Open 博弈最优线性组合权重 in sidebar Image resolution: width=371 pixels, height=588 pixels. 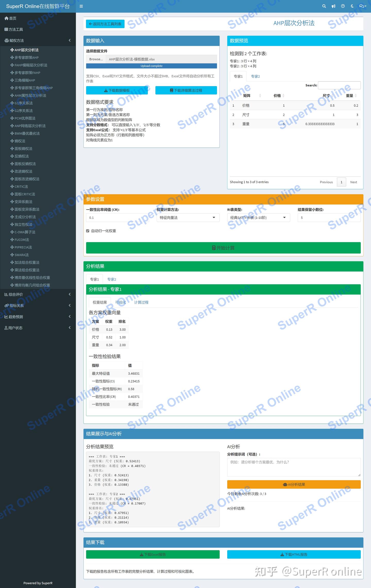32,278
